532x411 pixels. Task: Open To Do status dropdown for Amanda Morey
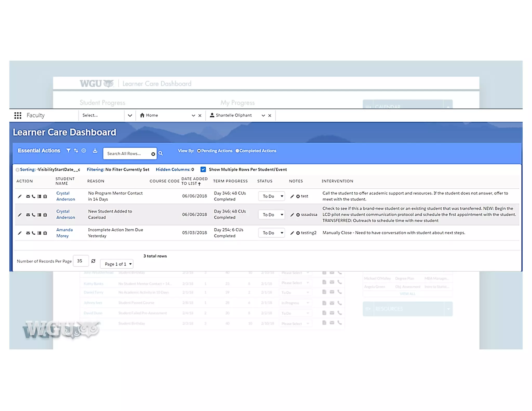coord(271,233)
